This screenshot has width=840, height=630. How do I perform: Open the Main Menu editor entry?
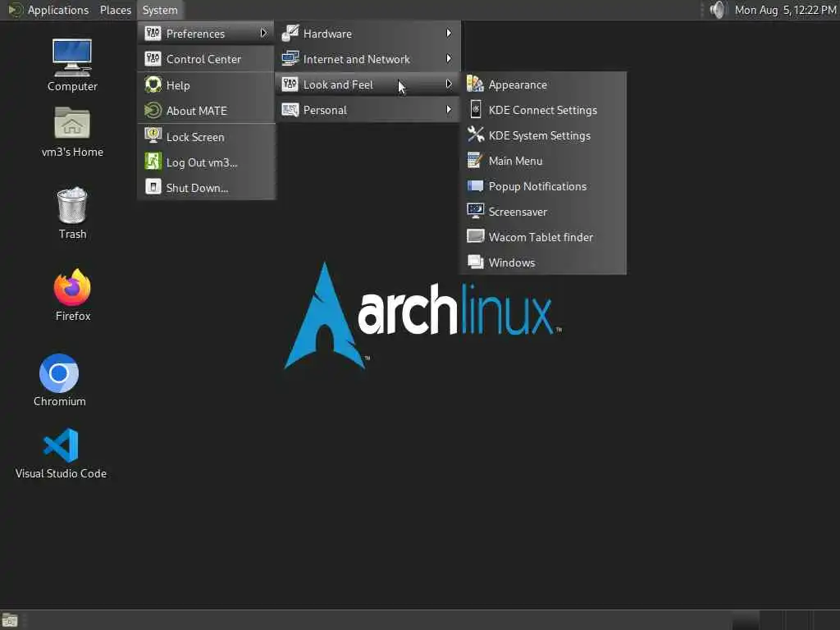(x=543, y=161)
